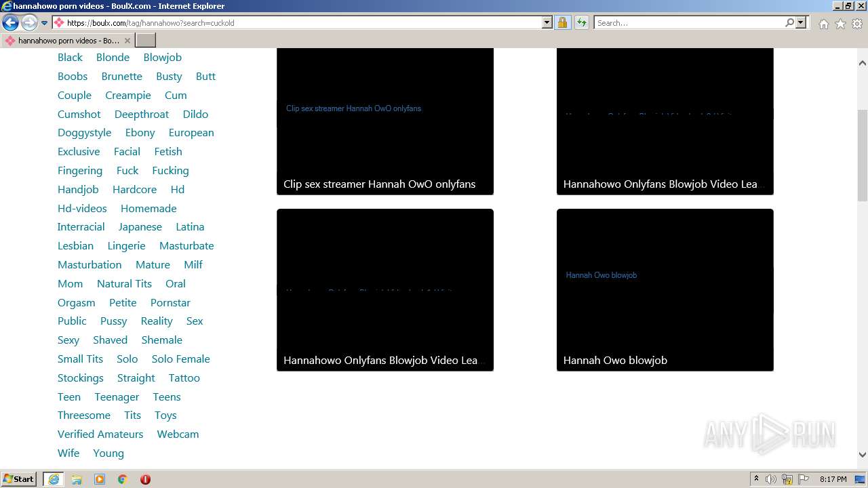Open the Japanese tag link
The height and width of the screenshot is (488, 868).
coord(140,227)
